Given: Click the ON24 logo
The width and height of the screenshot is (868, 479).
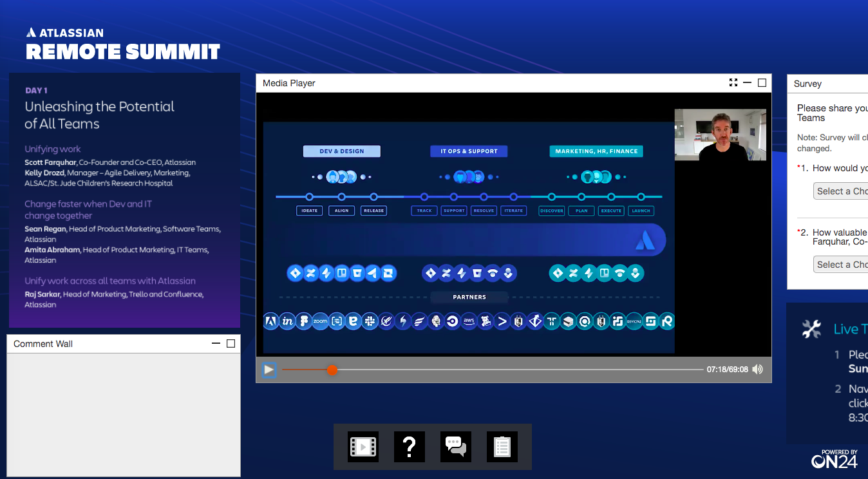Looking at the screenshot, I should pyautogui.click(x=835, y=459).
